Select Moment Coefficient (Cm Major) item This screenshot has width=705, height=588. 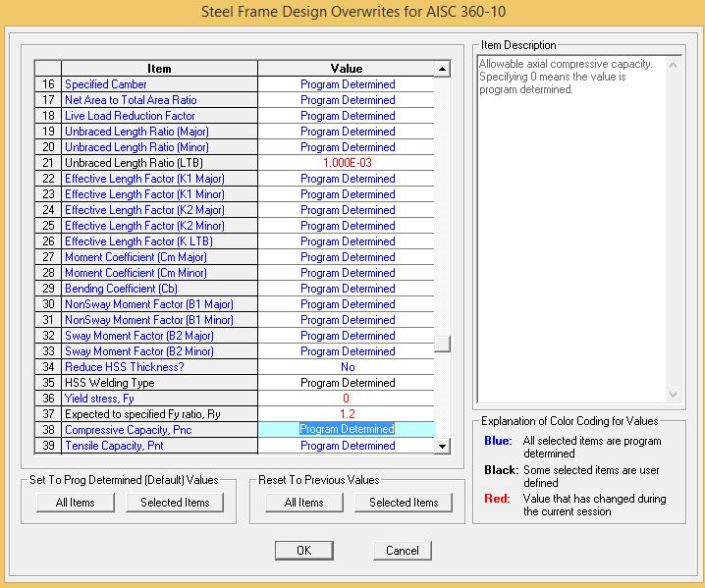pyautogui.click(x=159, y=257)
